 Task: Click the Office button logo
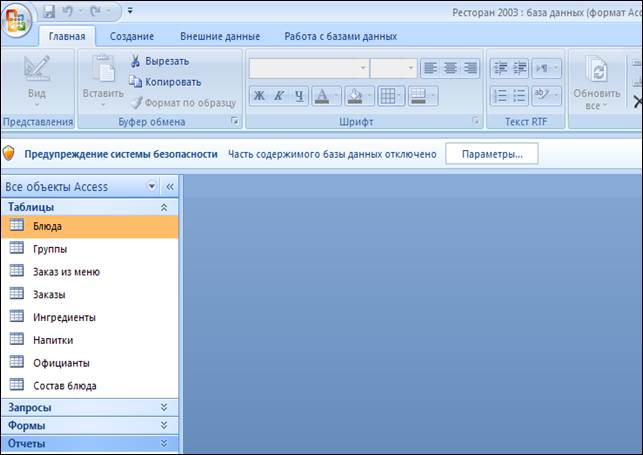(19, 19)
